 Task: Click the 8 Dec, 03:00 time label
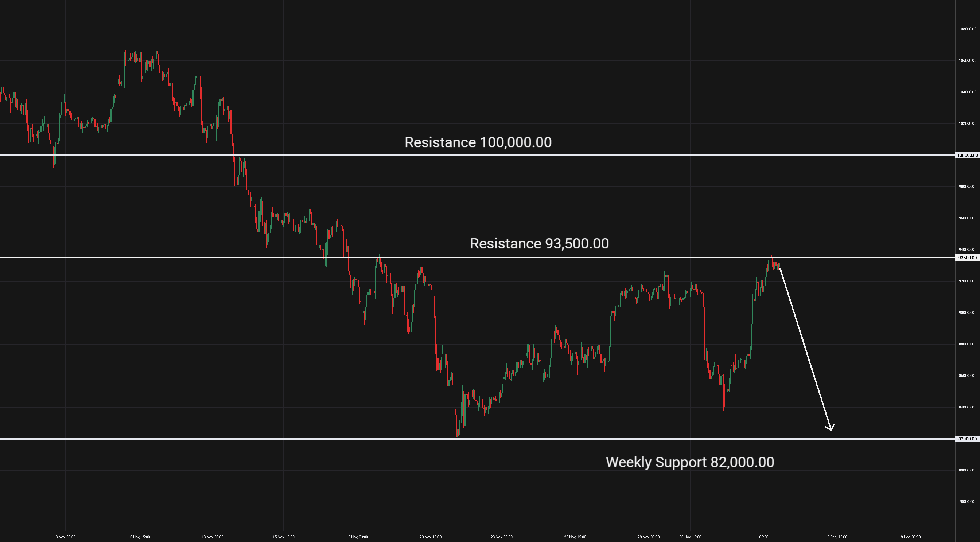910,537
